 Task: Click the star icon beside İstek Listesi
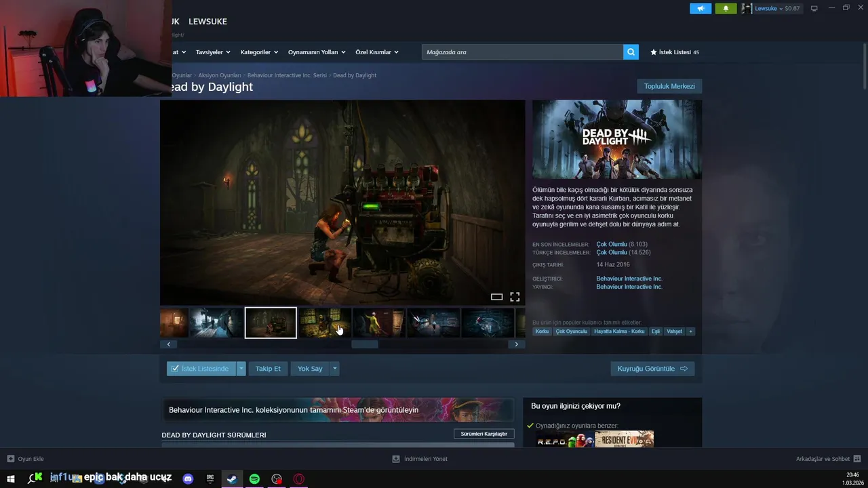(x=654, y=52)
